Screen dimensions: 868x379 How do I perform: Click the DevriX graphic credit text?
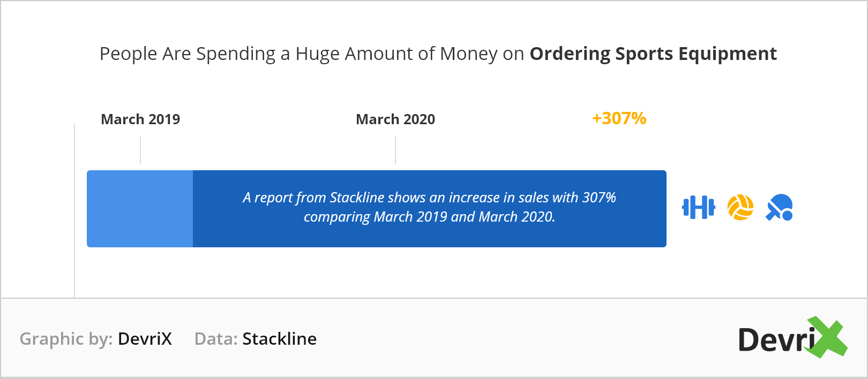145,339
